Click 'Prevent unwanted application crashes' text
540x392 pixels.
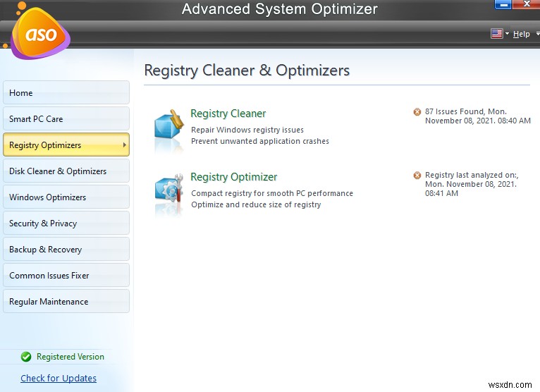click(x=260, y=141)
